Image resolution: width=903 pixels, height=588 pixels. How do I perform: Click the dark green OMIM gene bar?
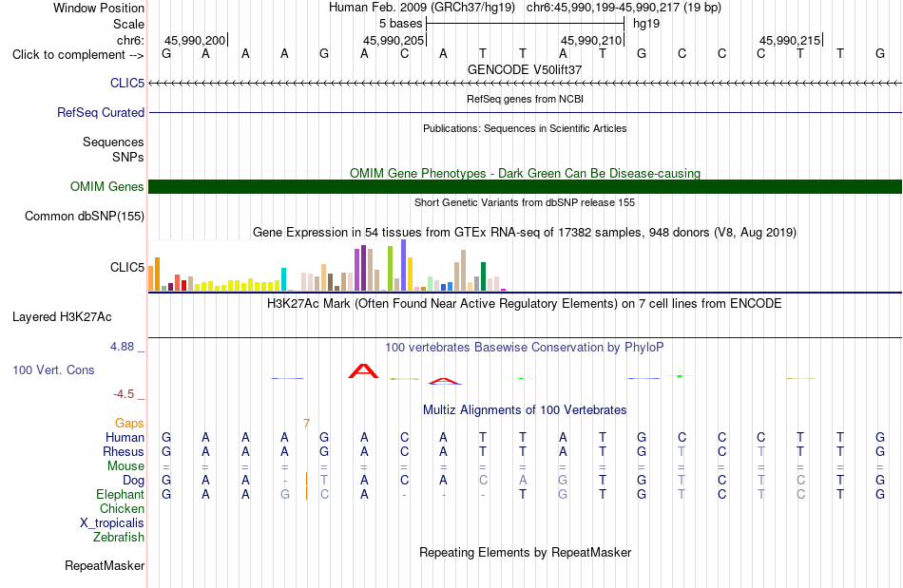[525, 186]
